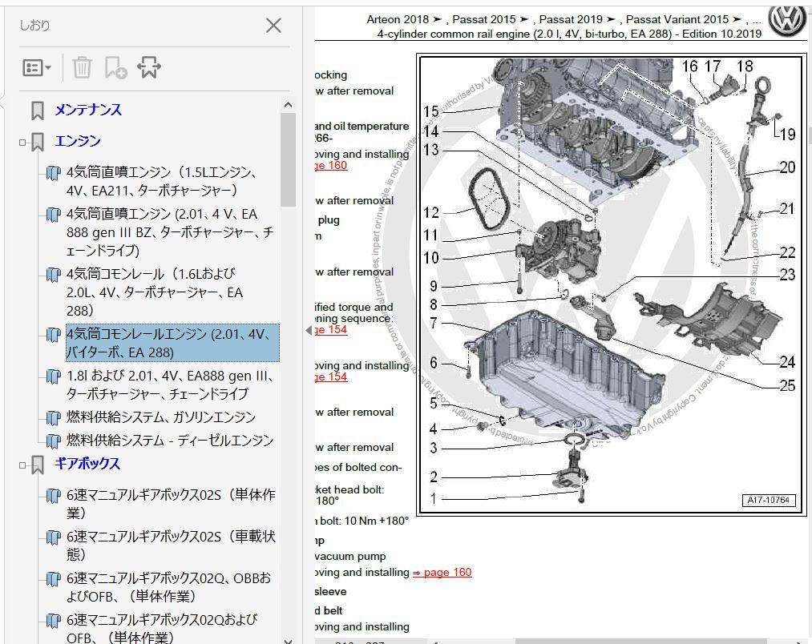Click book icon for 02S（車載状態） entry
The width and height of the screenshot is (812, 644).
pyautogui.click(x=54, y=537)
